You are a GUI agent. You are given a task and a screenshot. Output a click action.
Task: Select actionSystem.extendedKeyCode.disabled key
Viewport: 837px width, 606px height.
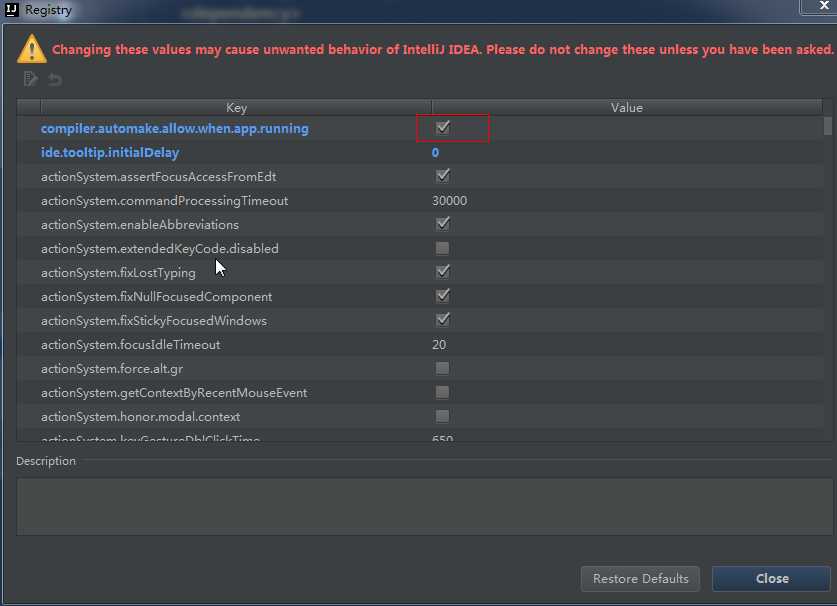pos(160,249)
